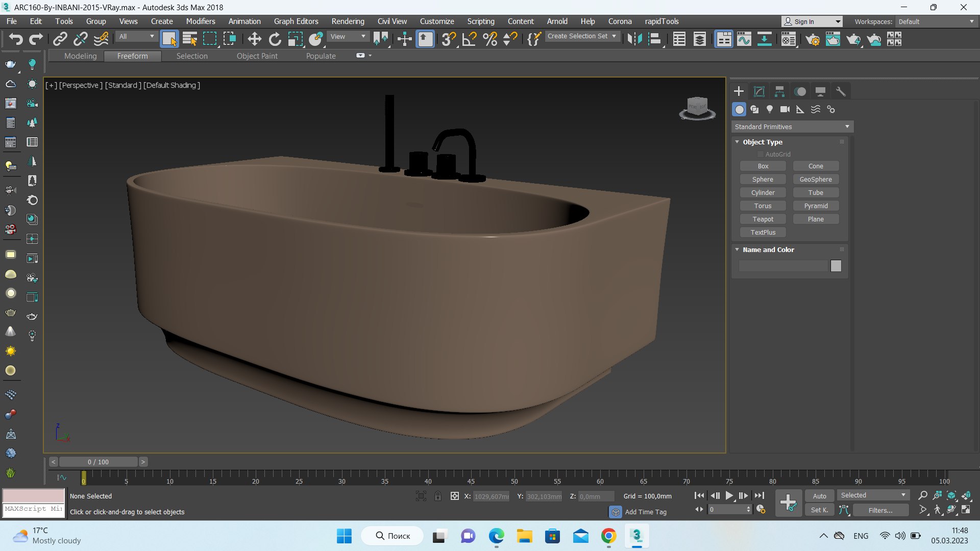This screenshot has height=551, width=980.
Task: Open the View coordinate system dropdown
Action: (x=348, y=36)
